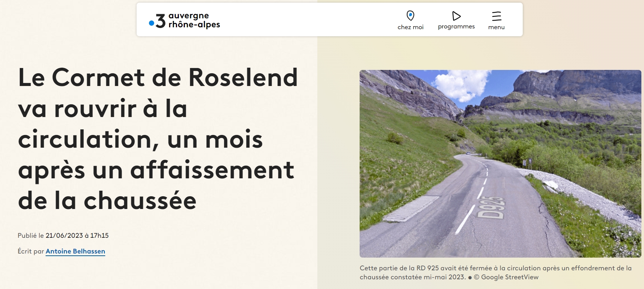644x289 pixels.
Task: Open the 'chez moi' location pin icon
Action: 410,16
